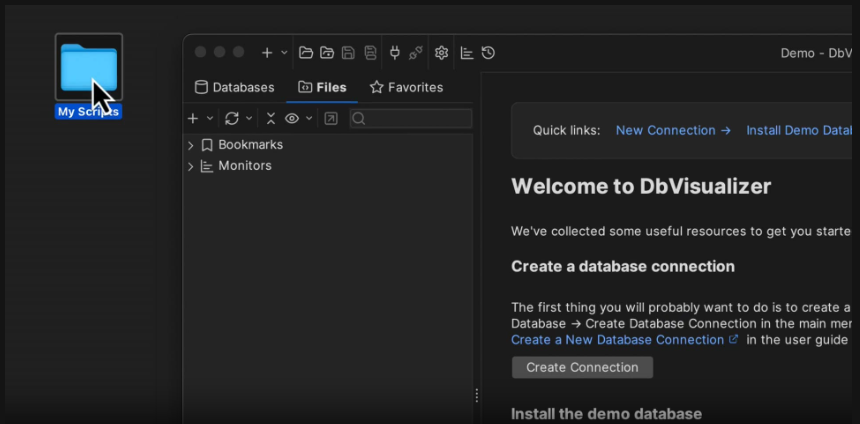Expand the Monitors tree node
Screen dimensions: 860x424
tap(190, 166)
